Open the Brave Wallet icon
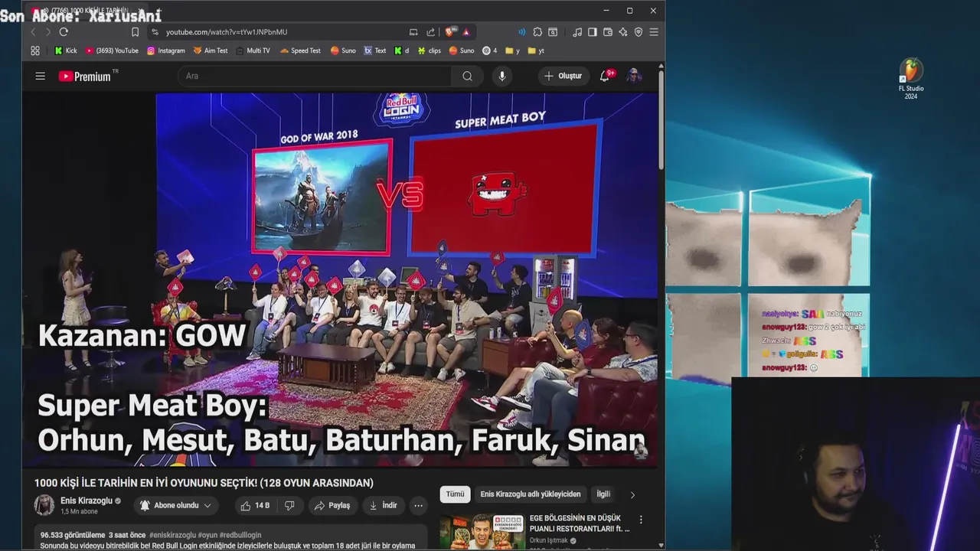 (608, 32)
